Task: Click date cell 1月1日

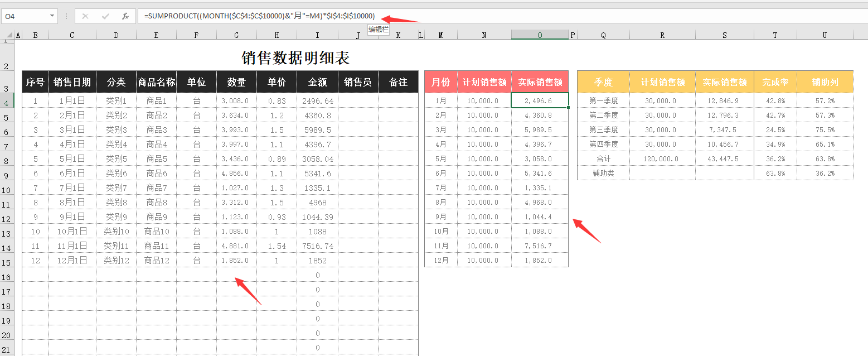Action: coord(72,100)
